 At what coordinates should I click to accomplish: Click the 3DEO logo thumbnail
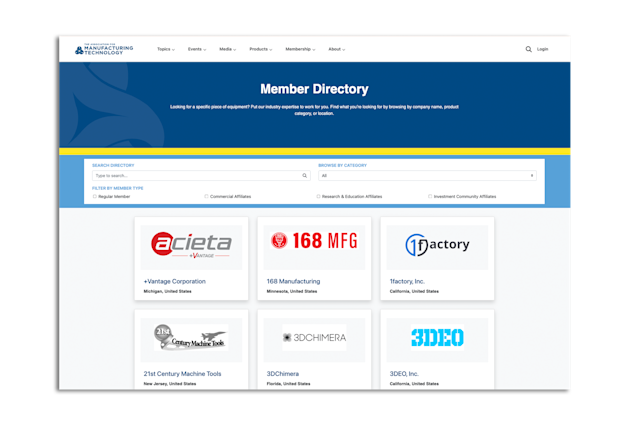(x=437, y=338)
